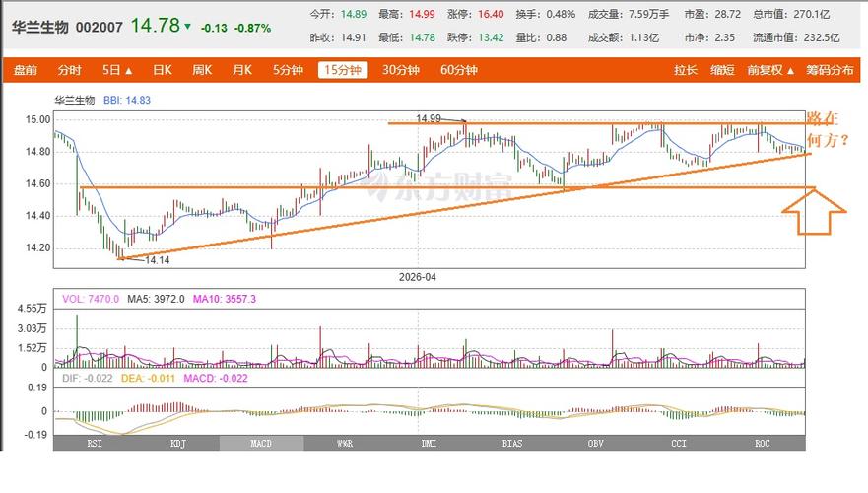This screenshot has height=493, width=868.
Task: Select the W%R indicator tab
Action: click(x=345, y=443)
